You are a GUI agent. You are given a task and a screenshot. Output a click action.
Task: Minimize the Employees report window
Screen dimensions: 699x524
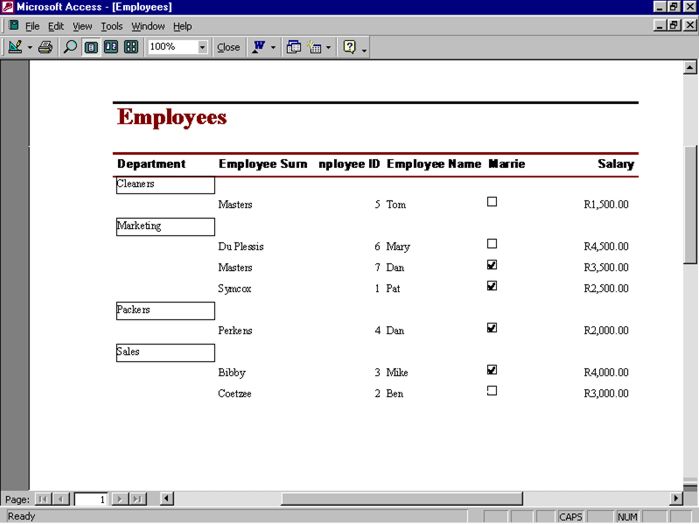(660, 25)
